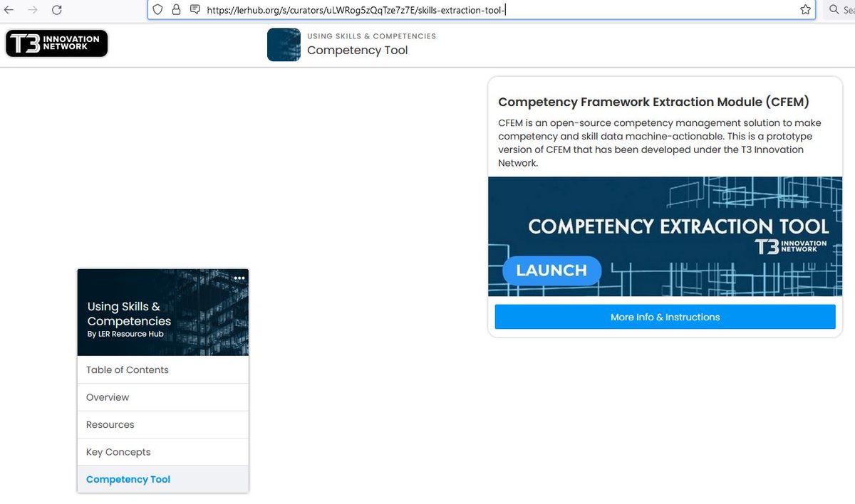
Task: Click the 'Using Skills & Competencies' header label
Action: coord(371,36)
